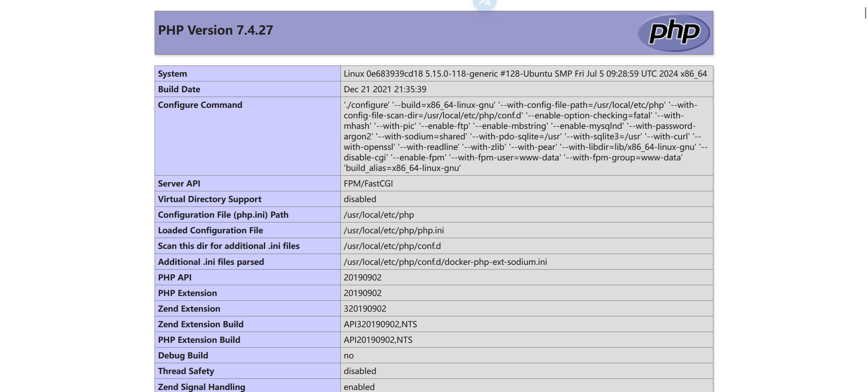The image size is (868, 392).
Task: Select the Thread Safety disabled value
Action: point(360,371)
